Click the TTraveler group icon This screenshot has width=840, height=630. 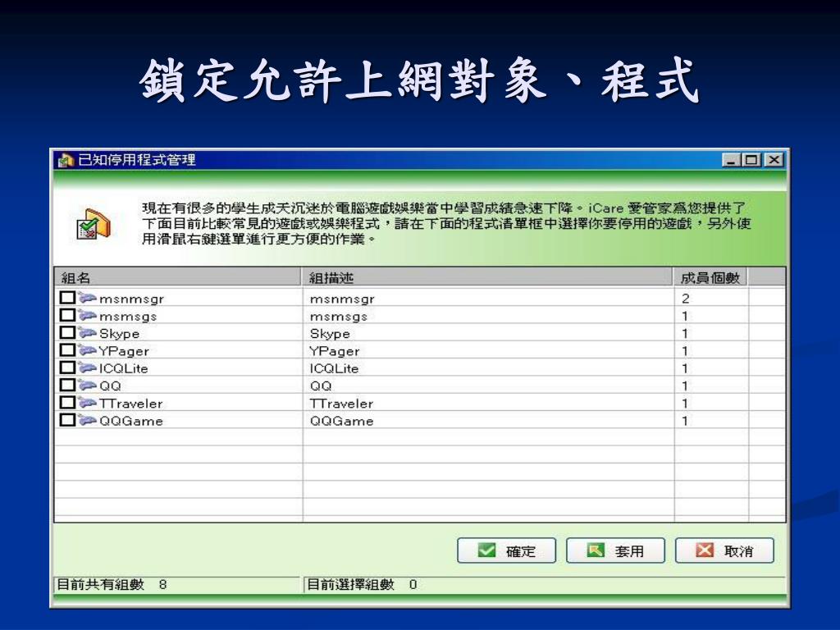87,402
